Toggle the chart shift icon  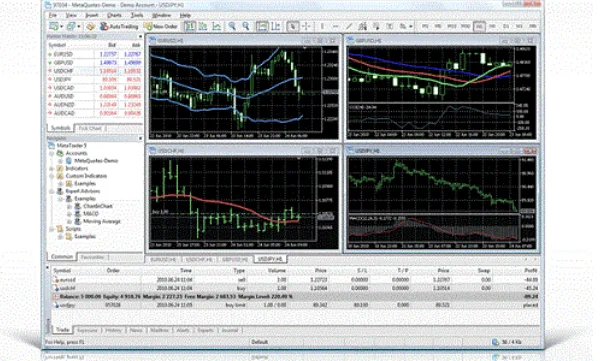(x=276, y=26)
